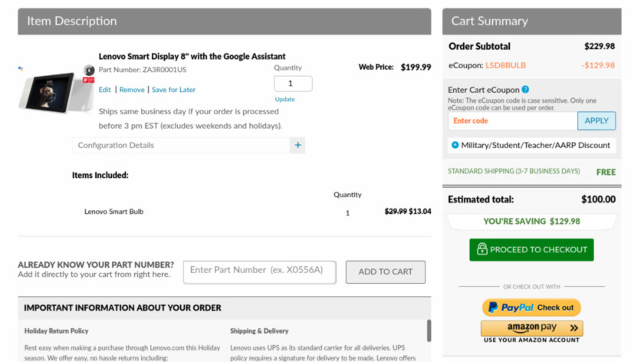
Task: Click the Google Assistant logo beside product image
Action: (21, 69)
